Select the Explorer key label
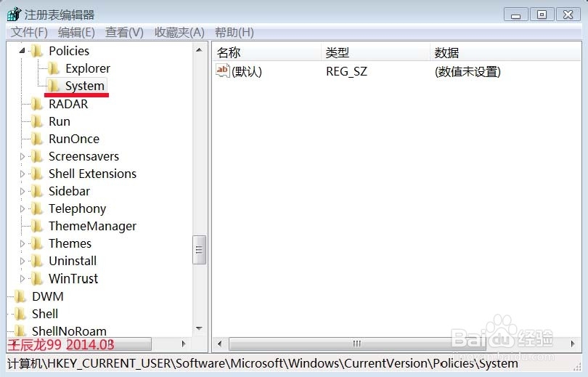This screenshot has width=588, height=377. [88, 68]
